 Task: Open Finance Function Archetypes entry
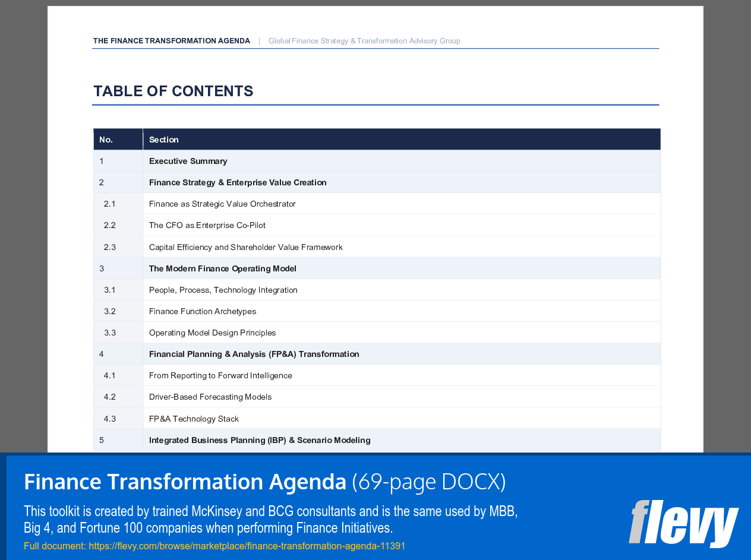[203, 311]
